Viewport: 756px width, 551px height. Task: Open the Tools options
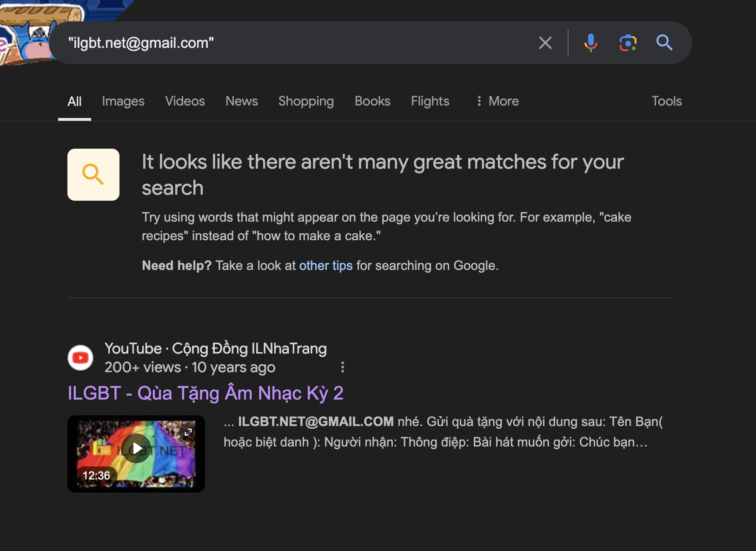[666, 101]
